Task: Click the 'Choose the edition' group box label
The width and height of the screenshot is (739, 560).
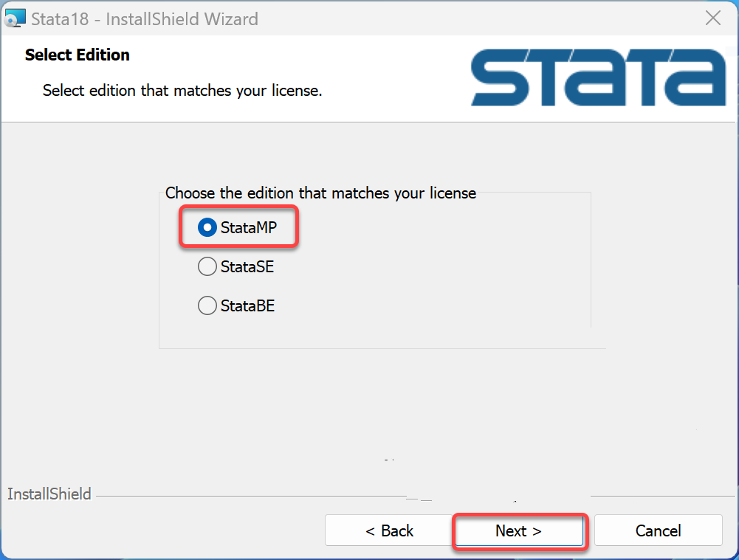Action: coord(320,193)
